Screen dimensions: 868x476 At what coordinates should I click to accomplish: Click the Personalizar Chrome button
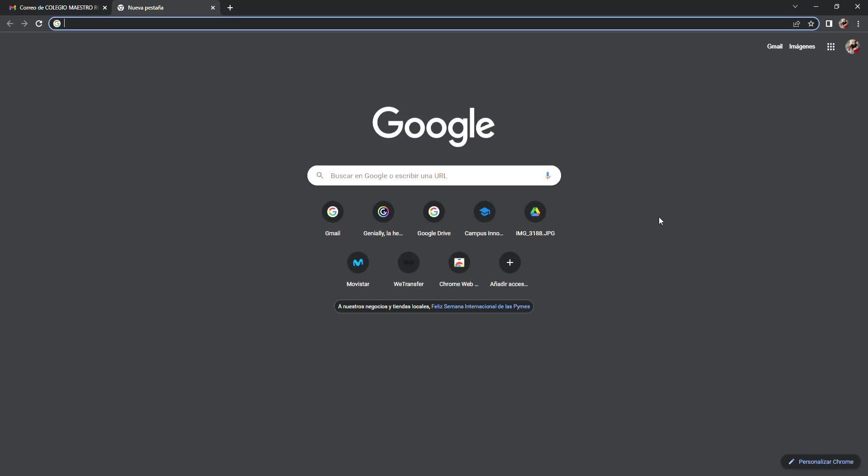click(821, 462)
